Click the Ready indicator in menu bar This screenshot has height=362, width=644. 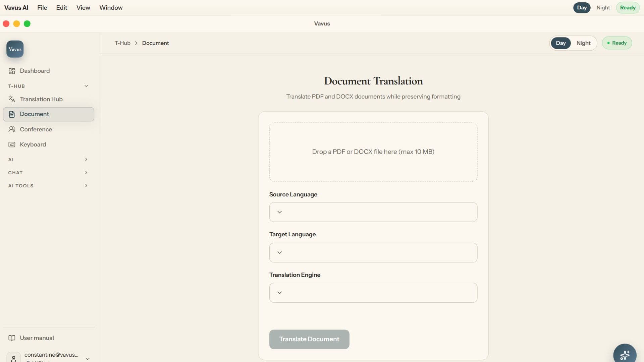click(x=628, y=8)
